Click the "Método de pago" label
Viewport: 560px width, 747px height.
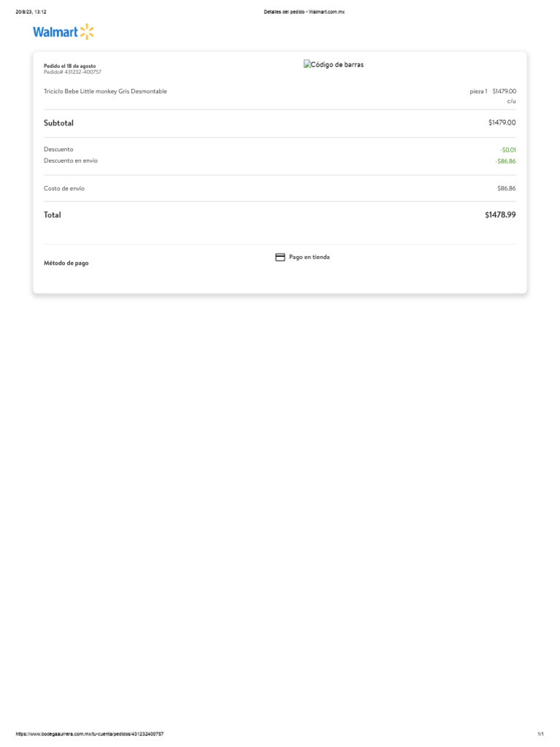click(66, 263)
